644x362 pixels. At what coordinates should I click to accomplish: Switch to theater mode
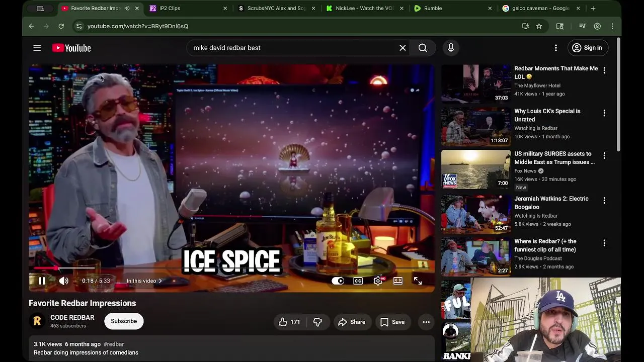click(398, 281)
